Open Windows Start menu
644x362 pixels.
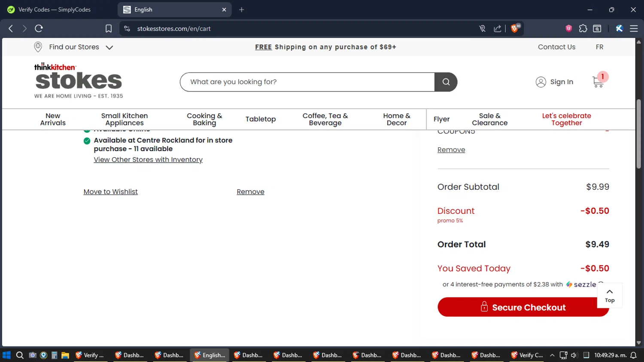(x=6, y=355)
